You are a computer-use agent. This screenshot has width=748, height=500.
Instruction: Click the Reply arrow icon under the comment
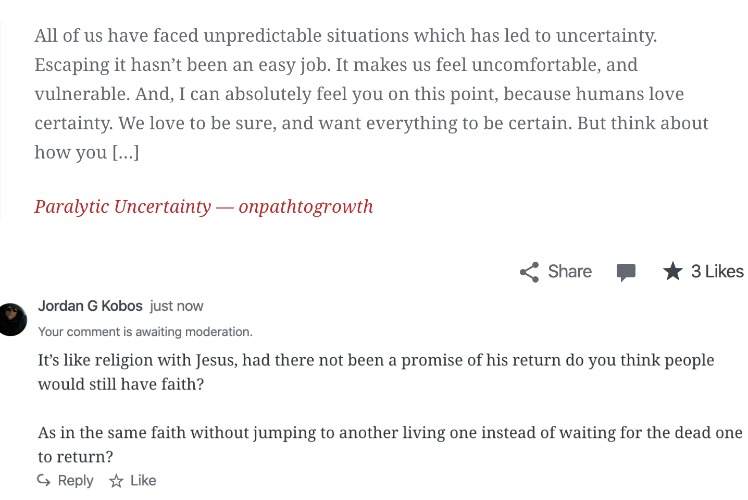coord(44,480)
